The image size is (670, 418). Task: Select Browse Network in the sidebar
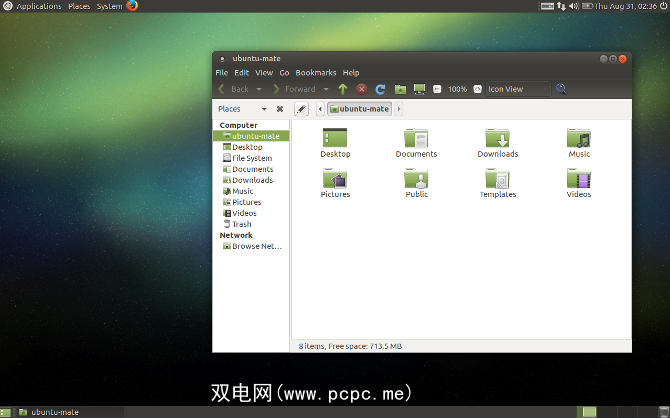251,246
